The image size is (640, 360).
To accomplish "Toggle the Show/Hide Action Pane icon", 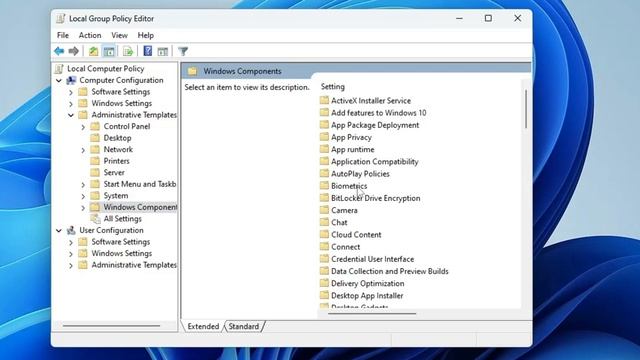I will pyautogui.click(x=163, y=51).
